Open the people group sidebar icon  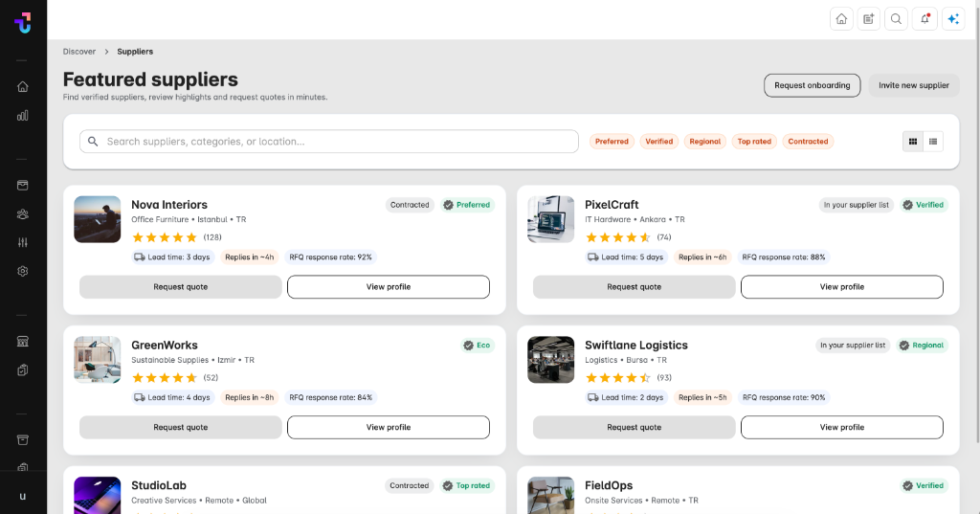pyautogui.click(x=23, y=213)
